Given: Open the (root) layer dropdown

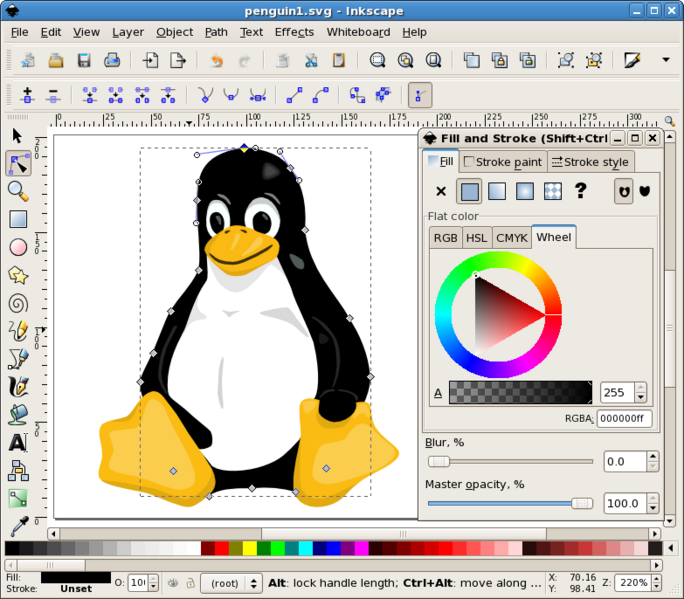Looking at the screenshot, I should (231, 583).
